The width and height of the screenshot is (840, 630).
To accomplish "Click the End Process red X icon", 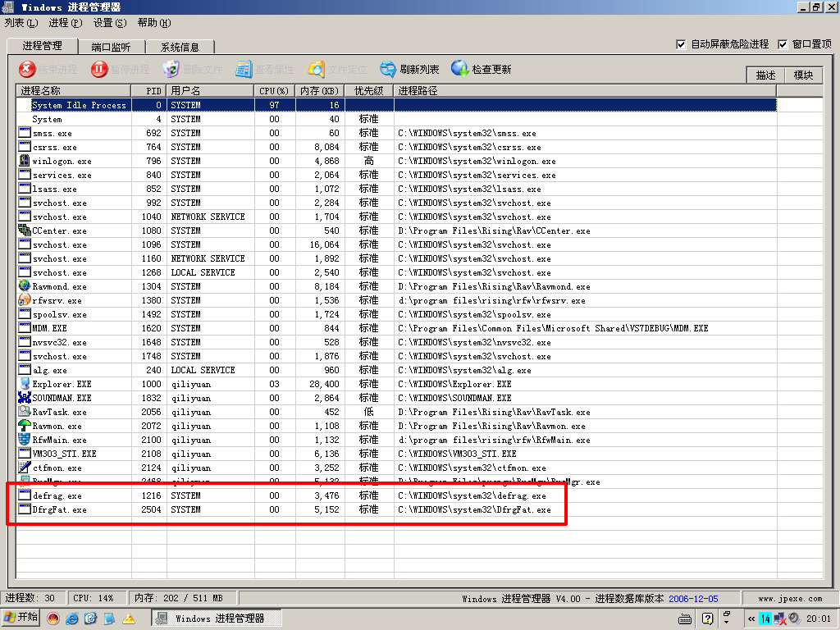I will 27,69.
